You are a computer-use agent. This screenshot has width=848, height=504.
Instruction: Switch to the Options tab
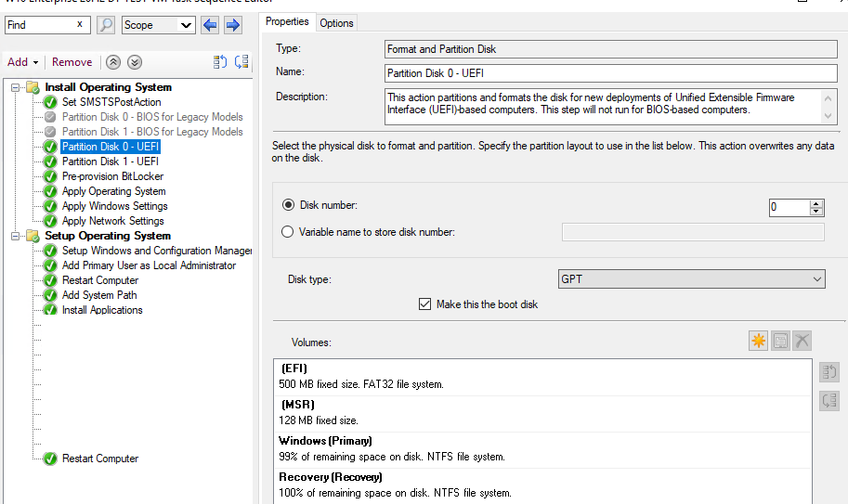(x=336, y=23)
